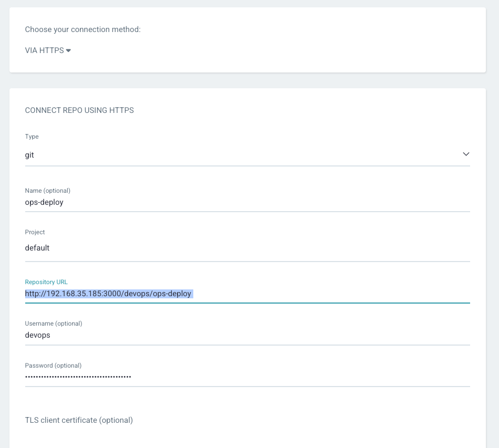Image resolution: width=499 pixels, height=448 pixels.
Task: Click the Project field label
Action: coord(35,232)
